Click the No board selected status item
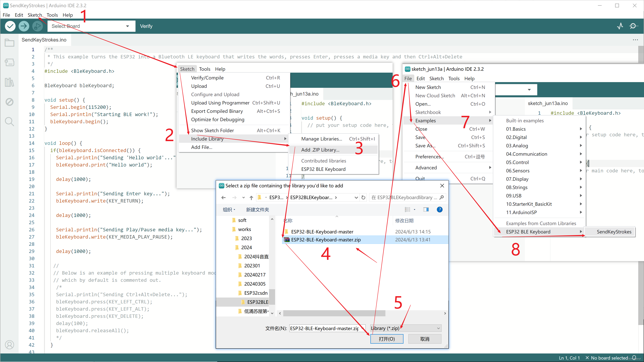Image resolution: width=644 pixels, height=362 pixels. click(606, 357)
